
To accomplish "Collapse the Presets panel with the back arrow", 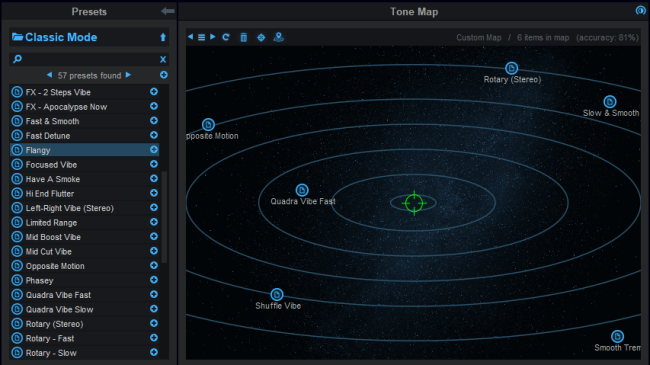I will pyautogui.click(x=168, y=11).
